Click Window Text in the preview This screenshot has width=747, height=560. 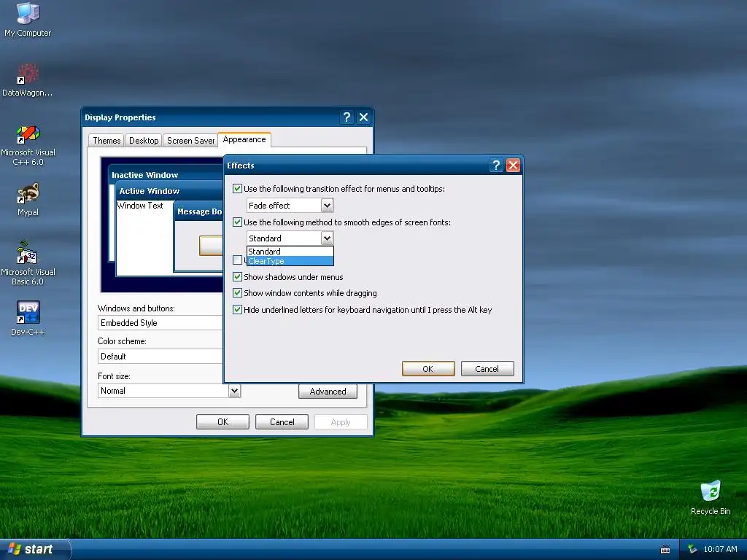(x=140, y=205)
